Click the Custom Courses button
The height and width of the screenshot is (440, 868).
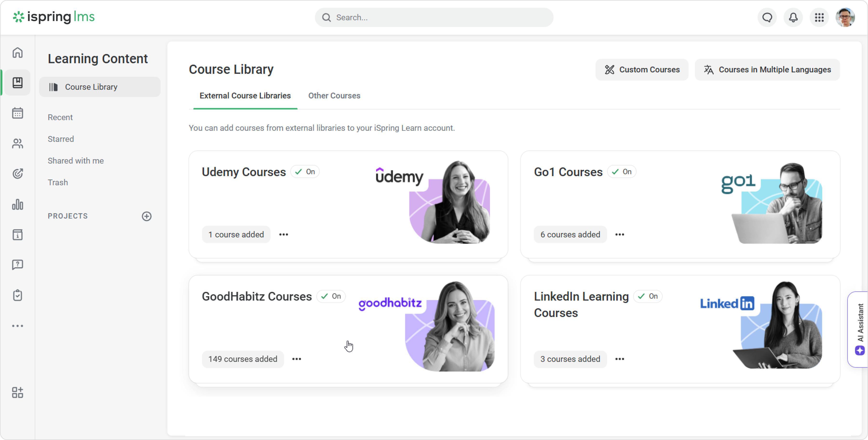(642, 70)
